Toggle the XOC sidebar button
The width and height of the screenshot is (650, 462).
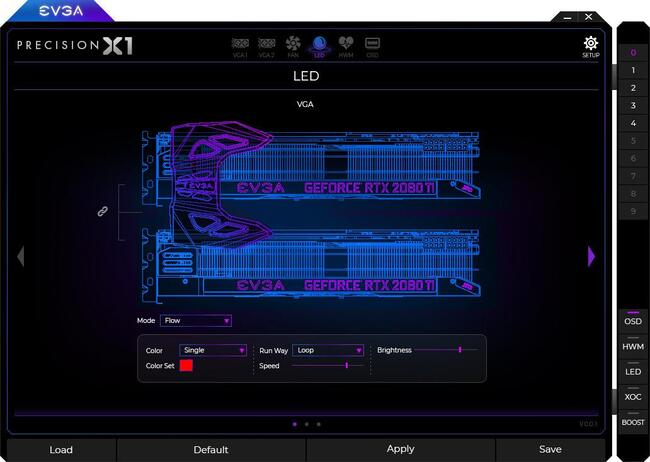click(633, 397)
